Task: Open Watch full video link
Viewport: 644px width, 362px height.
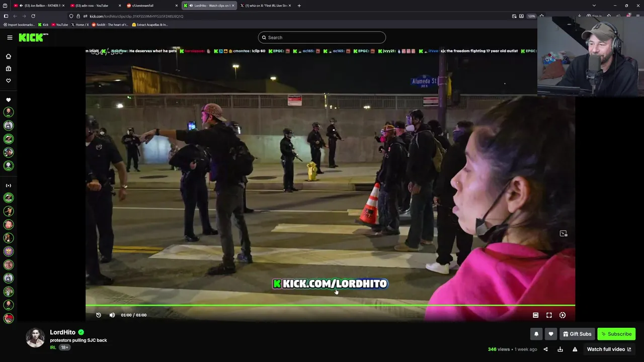Action: click(609, 349)
